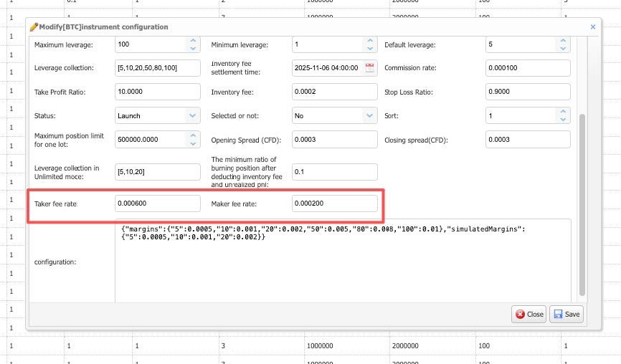
Task: Increase the Maximum leverage value by one
Action: pyautogui.click(x=193, y=41)
